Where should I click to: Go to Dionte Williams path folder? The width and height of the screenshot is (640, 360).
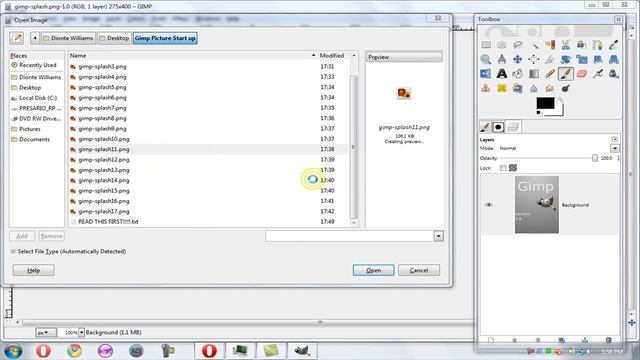point(69,38)
